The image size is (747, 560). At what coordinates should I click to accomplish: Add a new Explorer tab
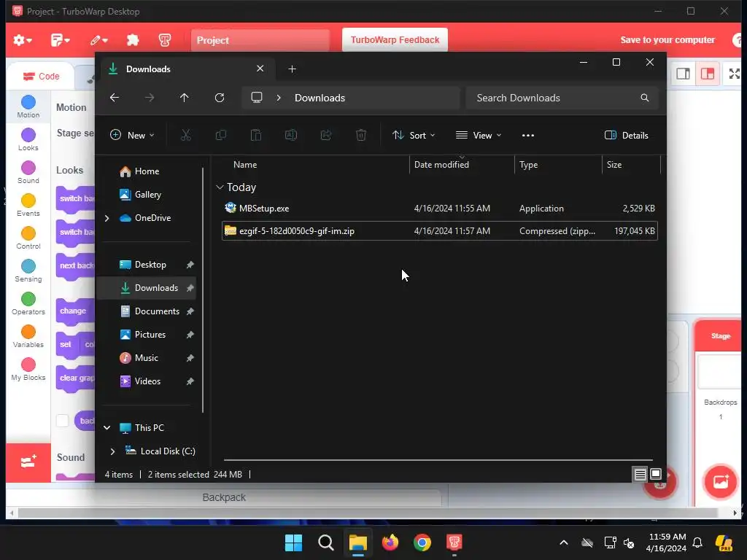point(292,69)
